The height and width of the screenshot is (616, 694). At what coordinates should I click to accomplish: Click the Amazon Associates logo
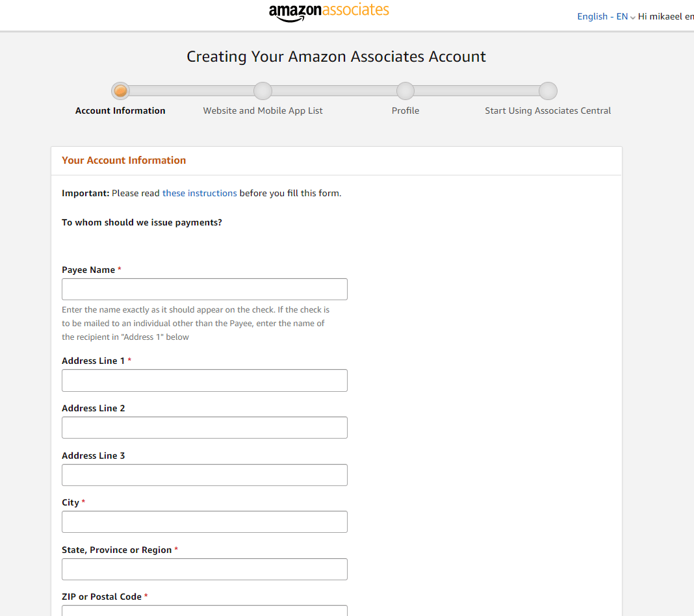(329, 11)
